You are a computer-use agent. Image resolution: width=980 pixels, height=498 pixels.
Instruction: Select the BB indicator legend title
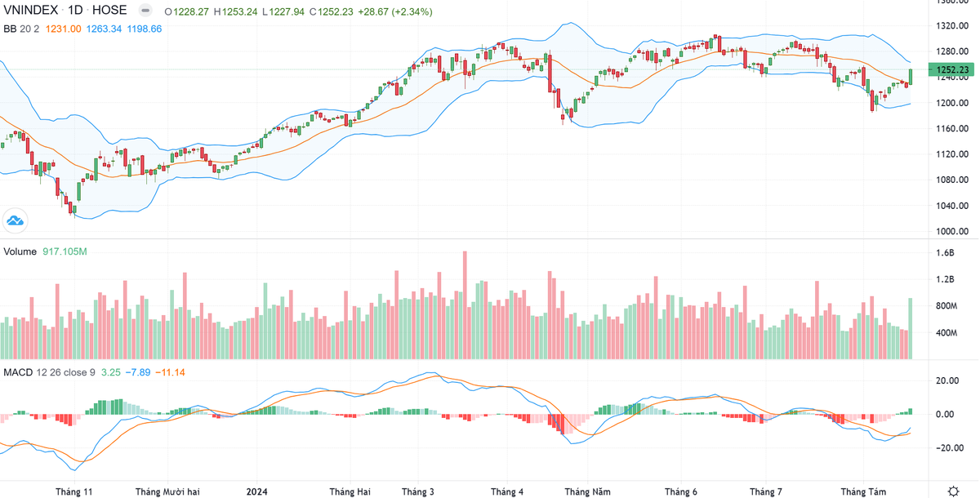(11, 29)
